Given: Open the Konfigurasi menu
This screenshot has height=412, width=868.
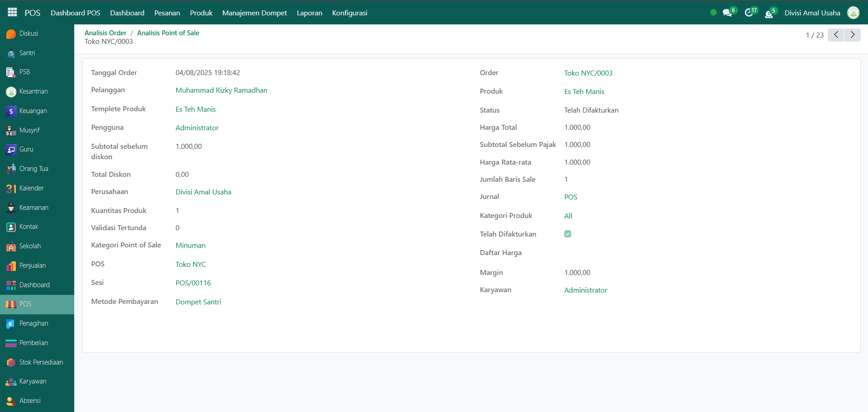Looking at the screenshot, I should tap(349, 13).
